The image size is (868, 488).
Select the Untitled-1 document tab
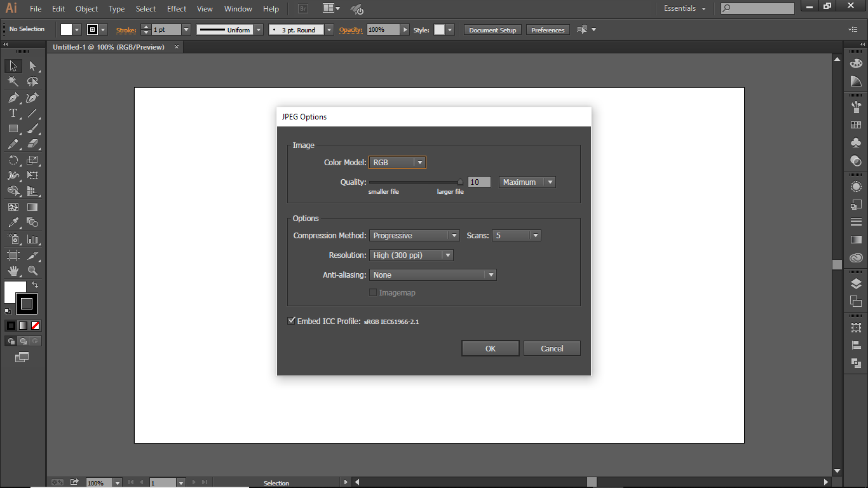tap(108, 46)
